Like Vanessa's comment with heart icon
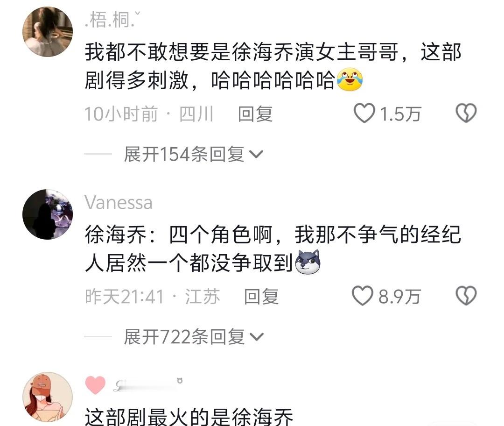504x426 pixels. 363,296
